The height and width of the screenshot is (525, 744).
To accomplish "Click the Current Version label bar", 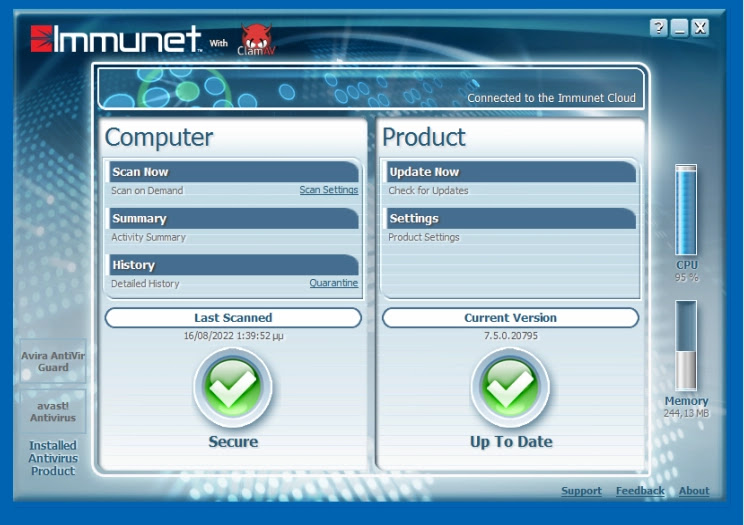I will coord(511,318).
